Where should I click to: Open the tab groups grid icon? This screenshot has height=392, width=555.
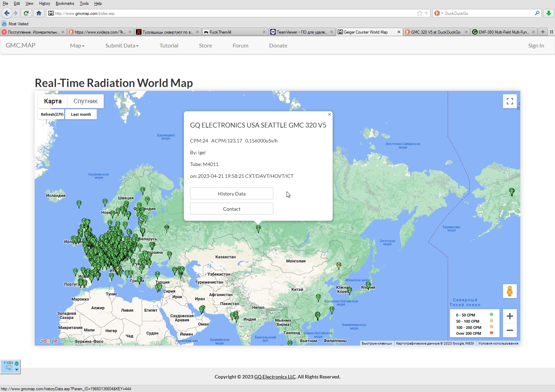click(551, 32)
